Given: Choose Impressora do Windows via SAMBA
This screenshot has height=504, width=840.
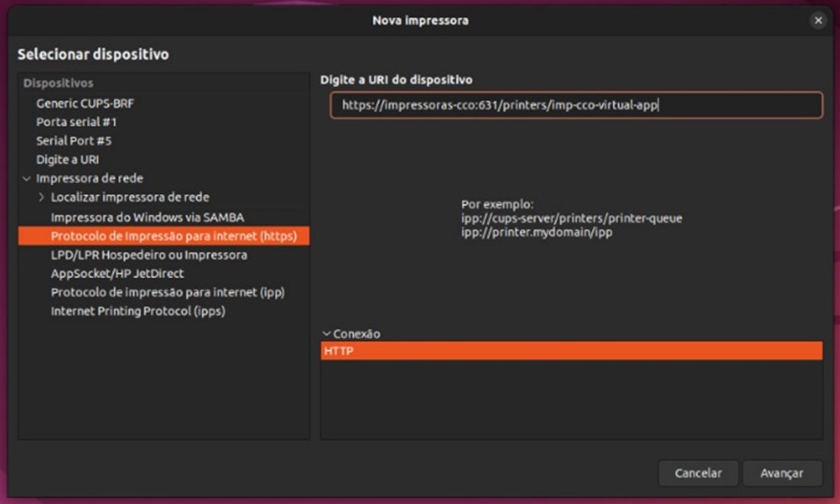Looking at the screenshot, I should [147, 217].
